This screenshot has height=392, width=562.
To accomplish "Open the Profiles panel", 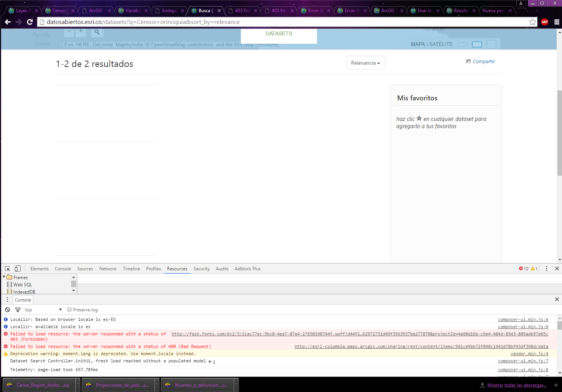I will click(x=153, y=268).
